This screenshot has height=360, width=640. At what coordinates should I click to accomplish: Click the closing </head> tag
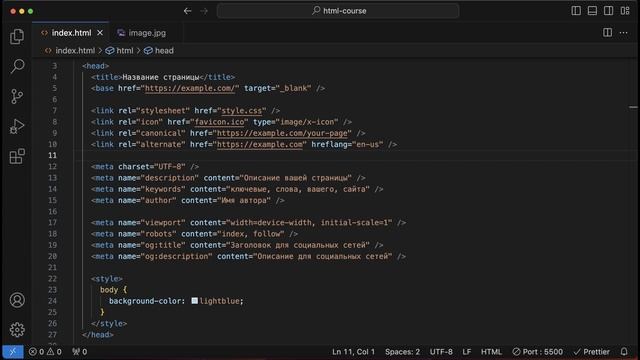click(98, 335)
